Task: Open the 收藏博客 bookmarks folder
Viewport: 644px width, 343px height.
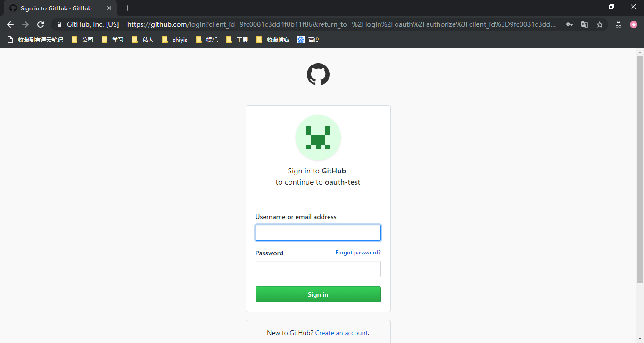Action: tap(273, 40)
